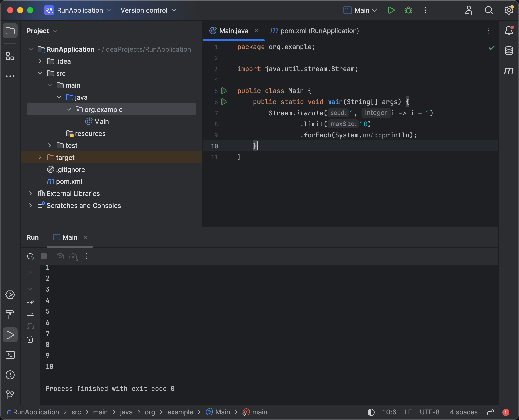Rerun Main in the run console

coord(30,256)
